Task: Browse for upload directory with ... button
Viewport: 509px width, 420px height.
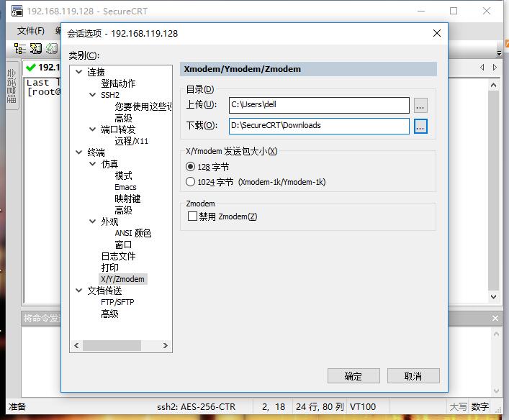Action: (420, 106)
